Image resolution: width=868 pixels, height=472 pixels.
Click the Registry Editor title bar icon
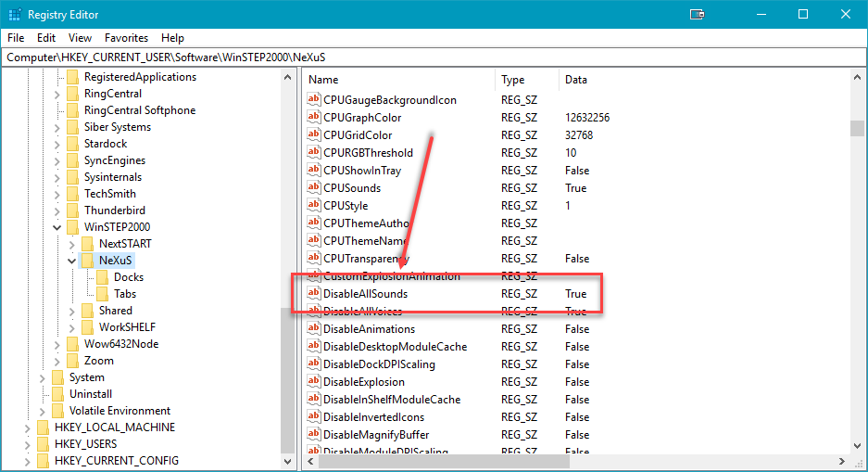(14, 14)
